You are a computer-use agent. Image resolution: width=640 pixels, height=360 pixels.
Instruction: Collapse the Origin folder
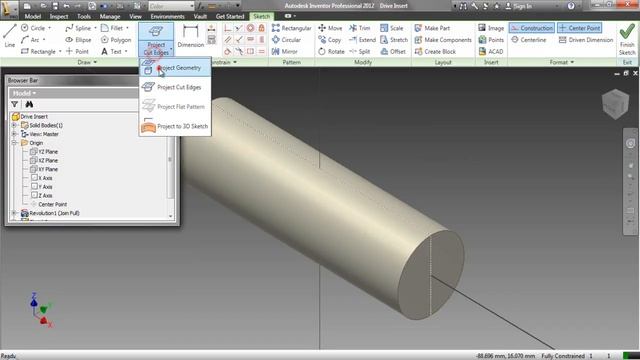coord(14,143)
